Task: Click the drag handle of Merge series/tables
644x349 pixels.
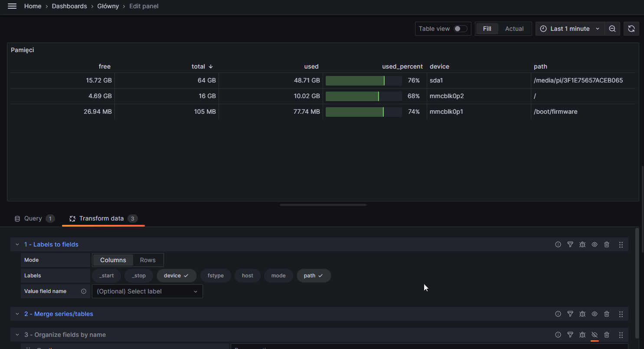Action: pos(621,314)
